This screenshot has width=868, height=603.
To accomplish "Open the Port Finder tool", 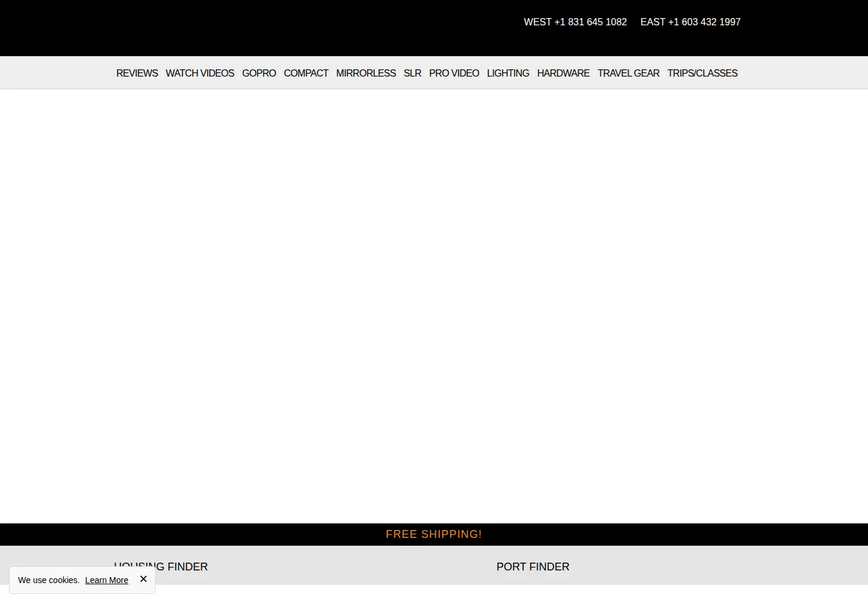I will coord(533,567).
